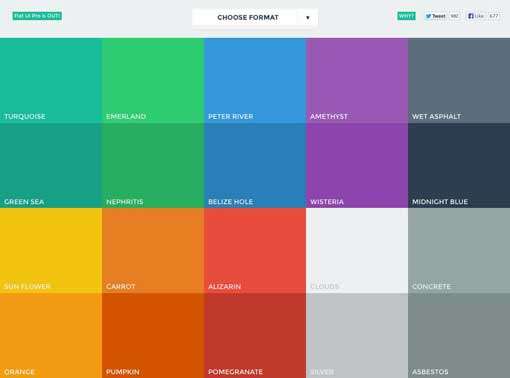
Task: Select the Amethyst purple swatch
Action: click(357, 81)
